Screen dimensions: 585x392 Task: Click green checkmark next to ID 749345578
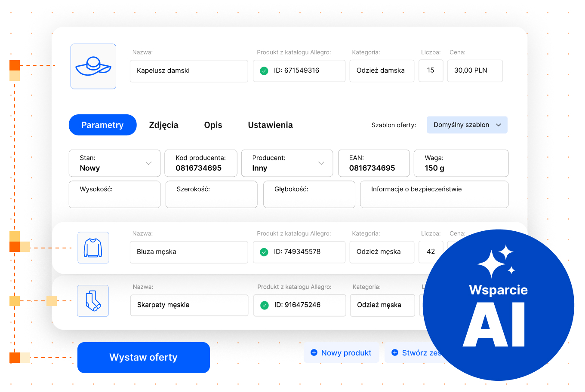(x=264, y=252)
